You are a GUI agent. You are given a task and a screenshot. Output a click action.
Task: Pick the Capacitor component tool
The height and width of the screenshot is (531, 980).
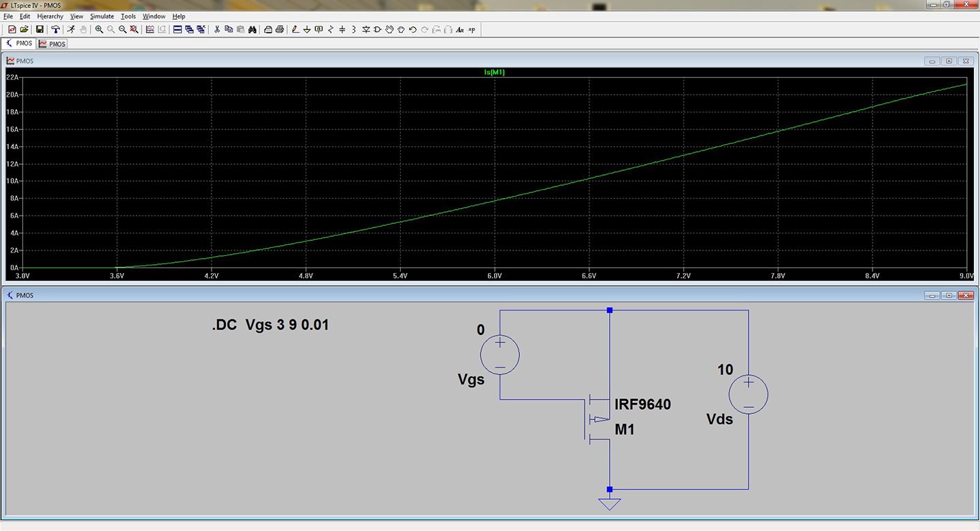342,29
